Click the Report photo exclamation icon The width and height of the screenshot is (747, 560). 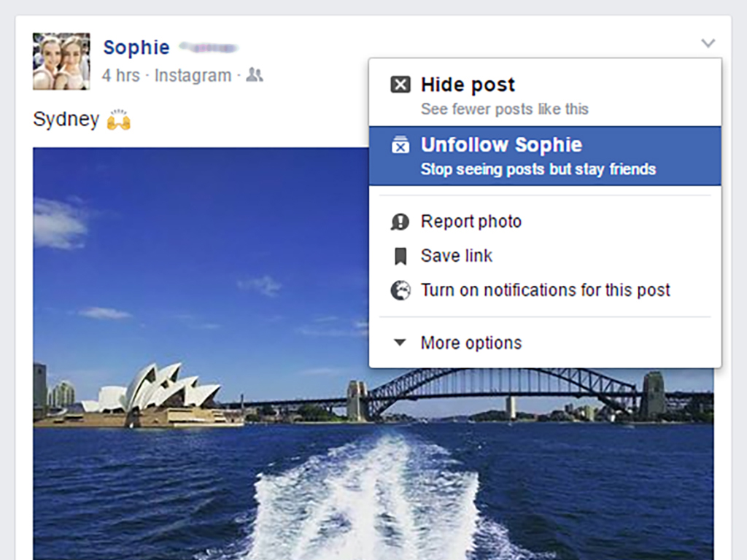click(400, 222)
